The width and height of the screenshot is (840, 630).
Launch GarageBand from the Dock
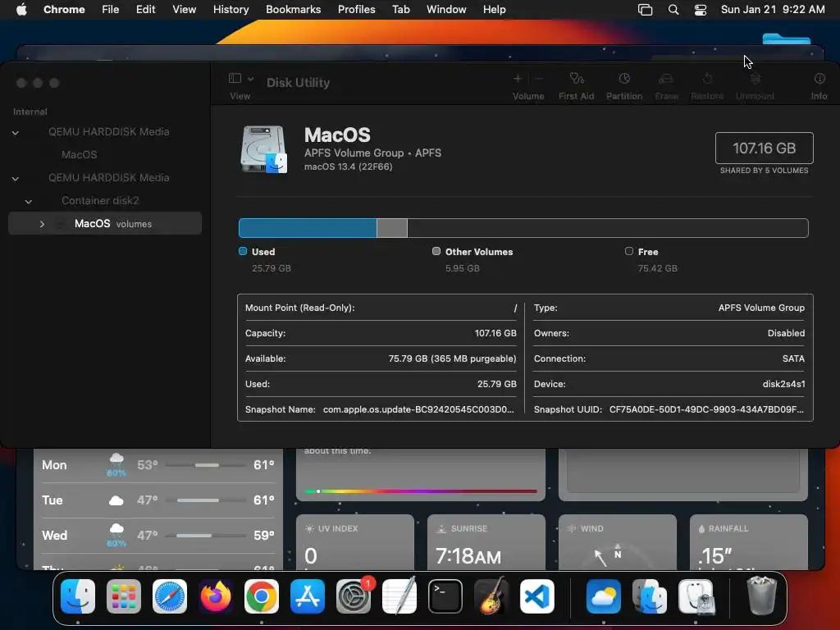pyautogui.click(x=491, y=596)
